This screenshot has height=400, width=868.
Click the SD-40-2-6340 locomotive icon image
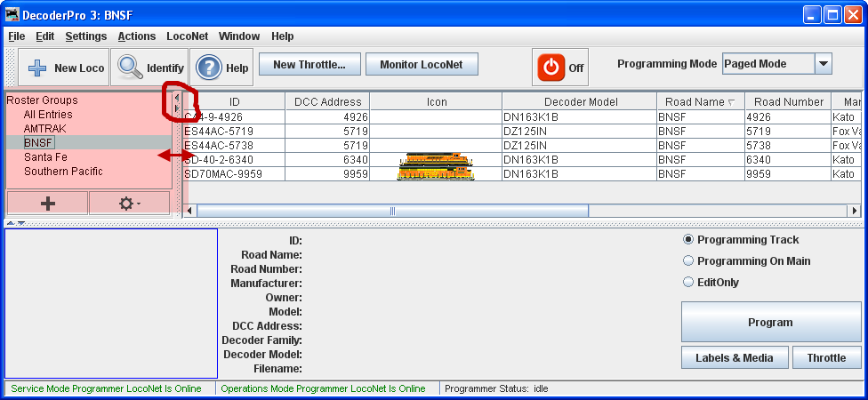(x=436, y=166)
